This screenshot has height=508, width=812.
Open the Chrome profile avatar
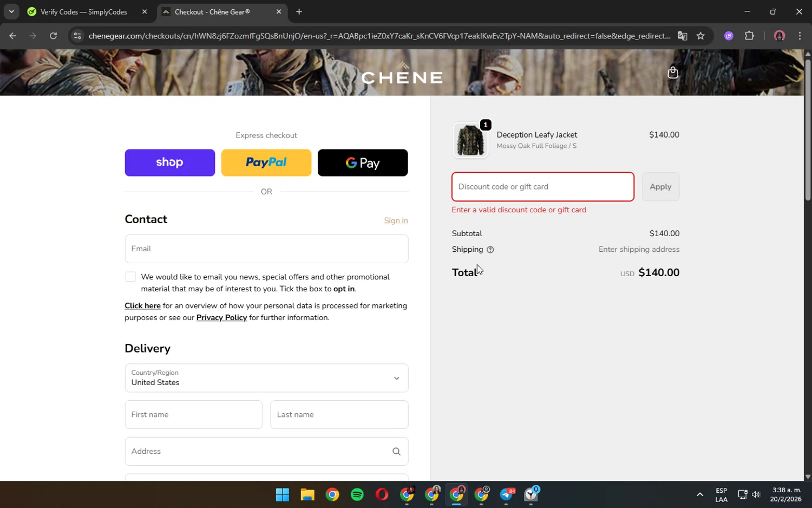pos(780,36)
